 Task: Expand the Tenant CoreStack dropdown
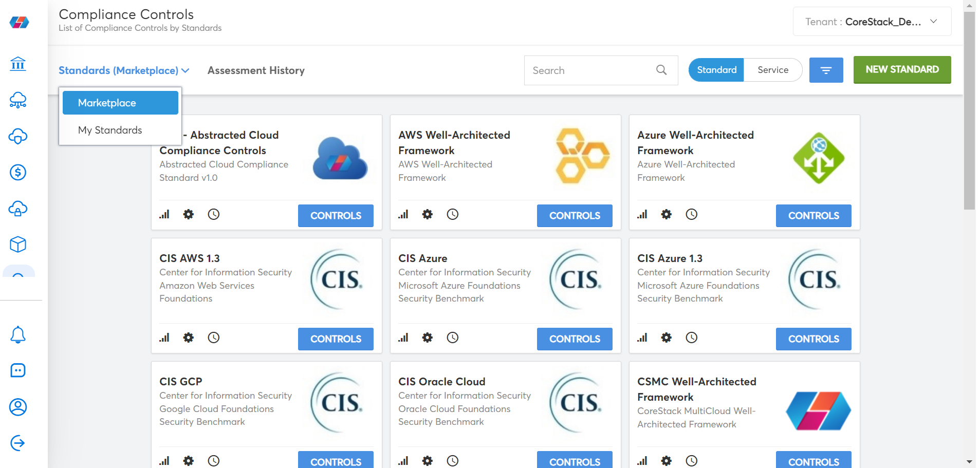[872, 22]
